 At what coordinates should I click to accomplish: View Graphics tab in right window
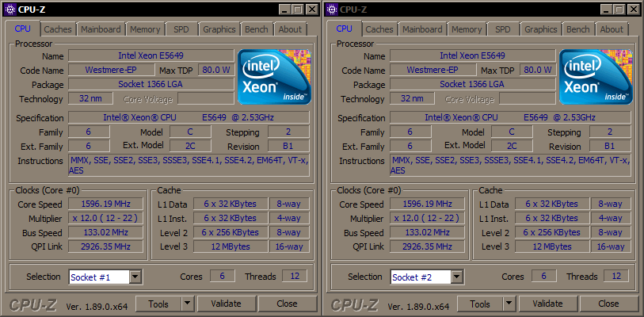pyautogui.click(x=541, y=29)
